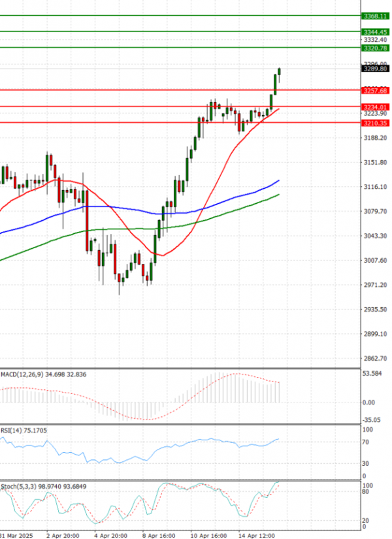Click the 3043.30 price axis label

(x=374, y=236)
